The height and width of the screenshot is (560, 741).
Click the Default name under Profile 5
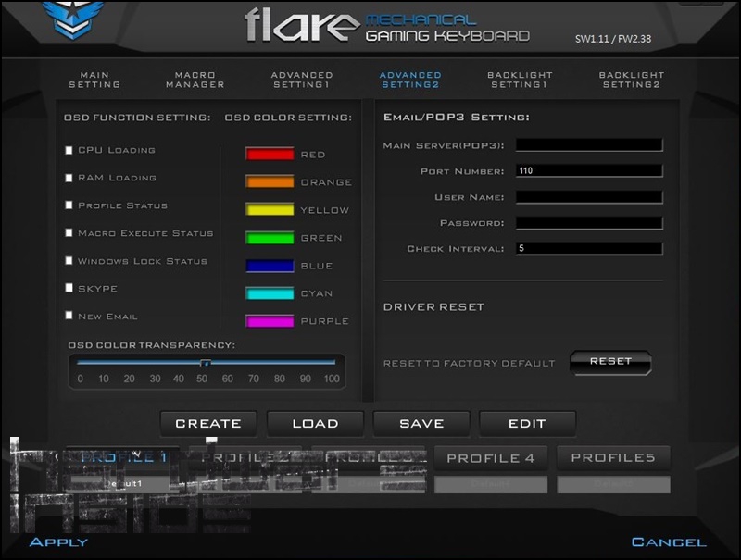pyautogui.click(x=613, y=484)
